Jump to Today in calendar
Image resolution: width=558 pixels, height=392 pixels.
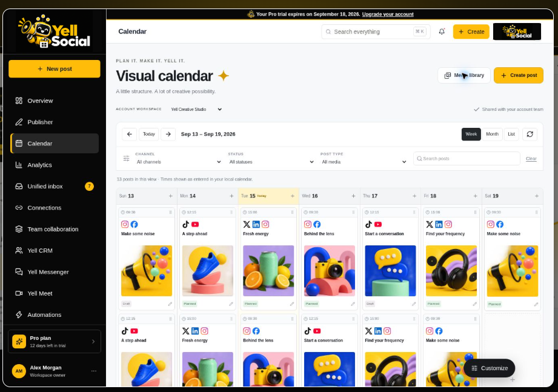click(149, 134)
